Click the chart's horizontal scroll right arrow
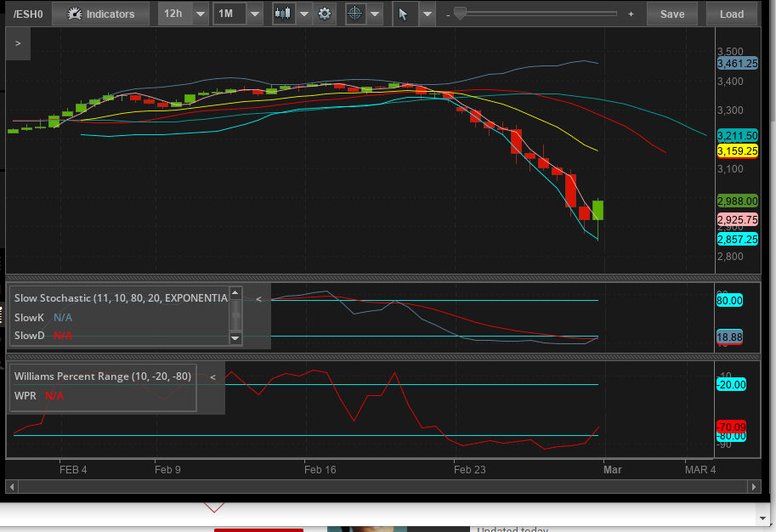Image resolution: width=776 pixels, height=532 pixels. click(x=754, y=487)
